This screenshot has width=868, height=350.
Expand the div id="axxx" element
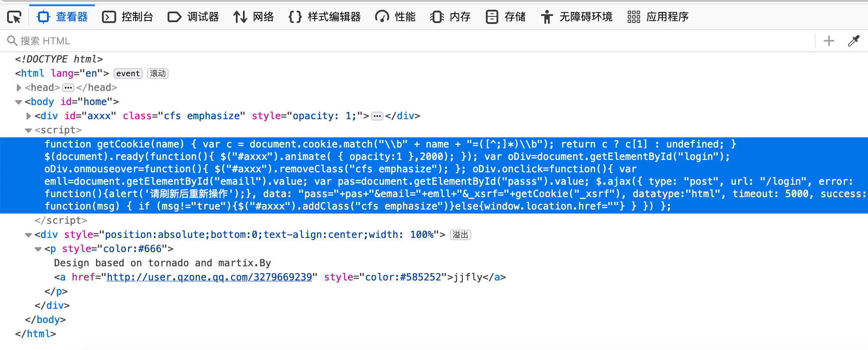click(28, 116)
